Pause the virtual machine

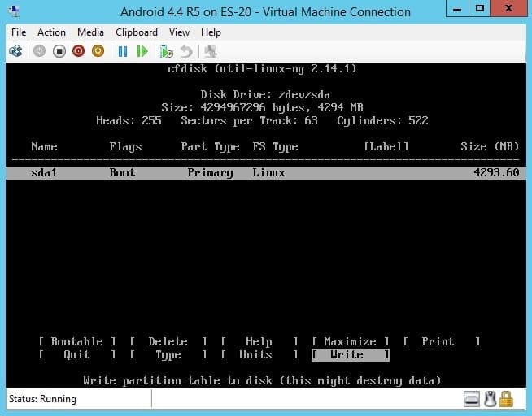point(123,51)
